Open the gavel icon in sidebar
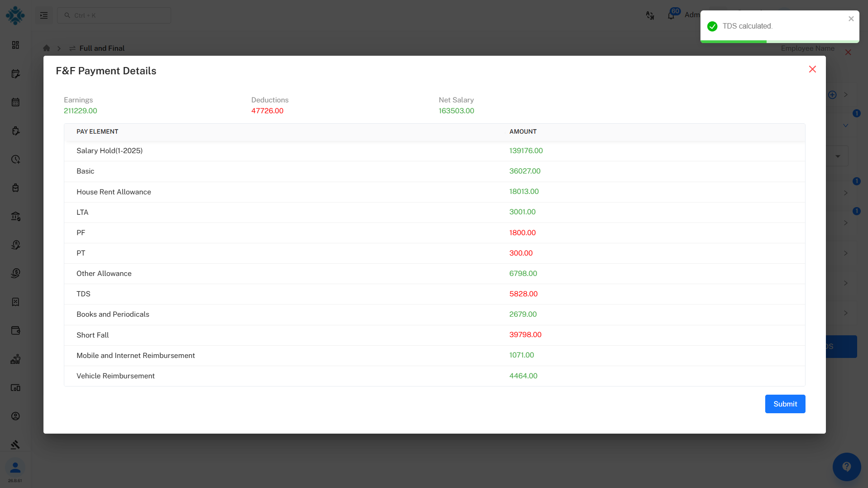The height and width of the screenshot is (488, 868). (x=15, y=445)
